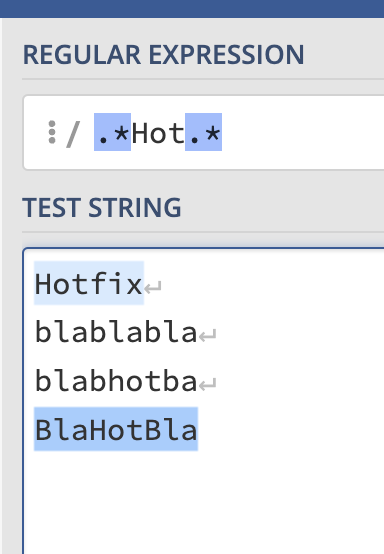Click divider line under REGULAR EXPRESSION heading
384x554 pixels.
click(x=203, y=79)
